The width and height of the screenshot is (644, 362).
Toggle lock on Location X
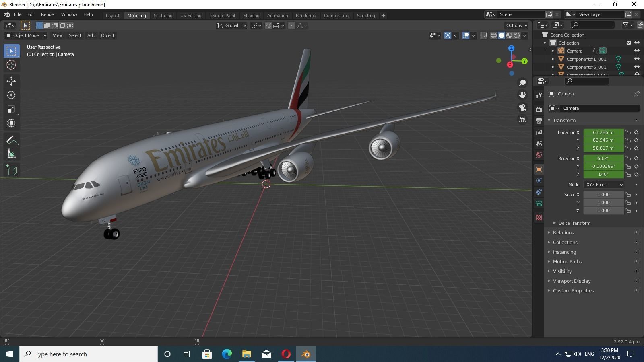click(x=628, y=132)
